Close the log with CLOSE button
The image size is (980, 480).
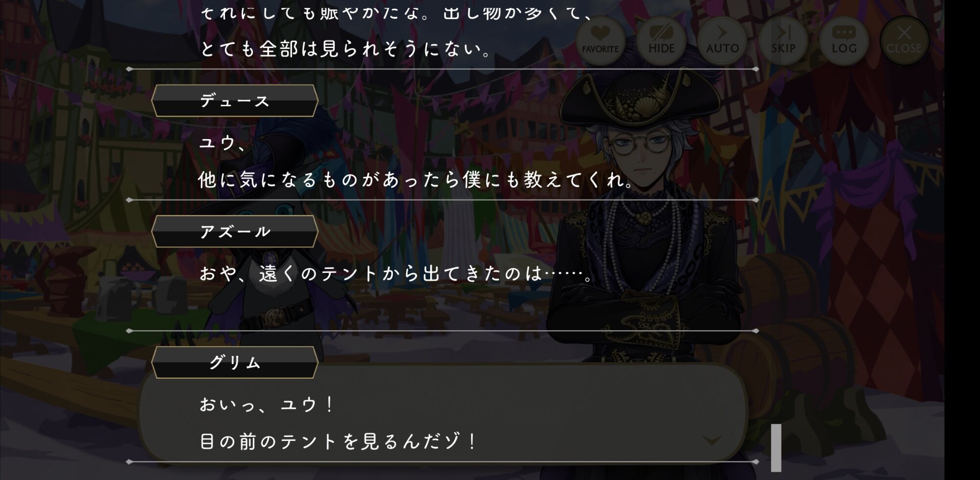point(905,40)
